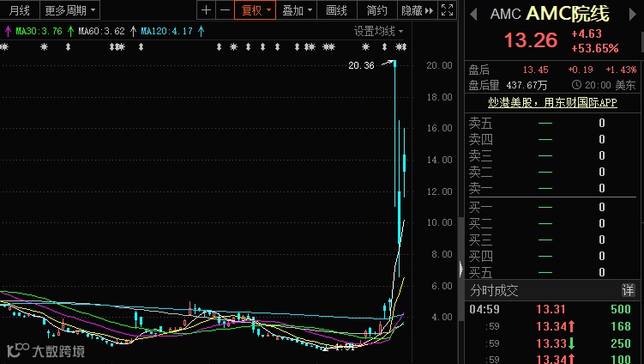Click 盘后量 437.67万 value
Image resolution: width=644 pixels, height=364 pixels.
(x=527, y=85)
